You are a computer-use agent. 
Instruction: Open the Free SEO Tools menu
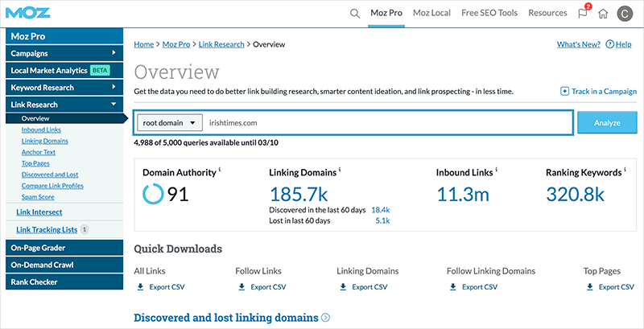click(x=489, y=13)
